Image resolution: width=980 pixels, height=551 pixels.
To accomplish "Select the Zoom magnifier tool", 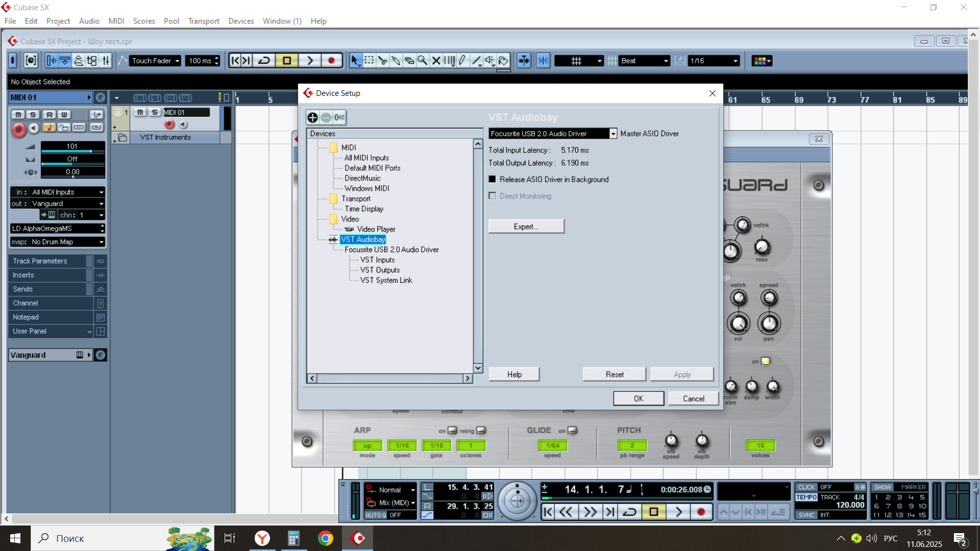I will pos(423,61).
